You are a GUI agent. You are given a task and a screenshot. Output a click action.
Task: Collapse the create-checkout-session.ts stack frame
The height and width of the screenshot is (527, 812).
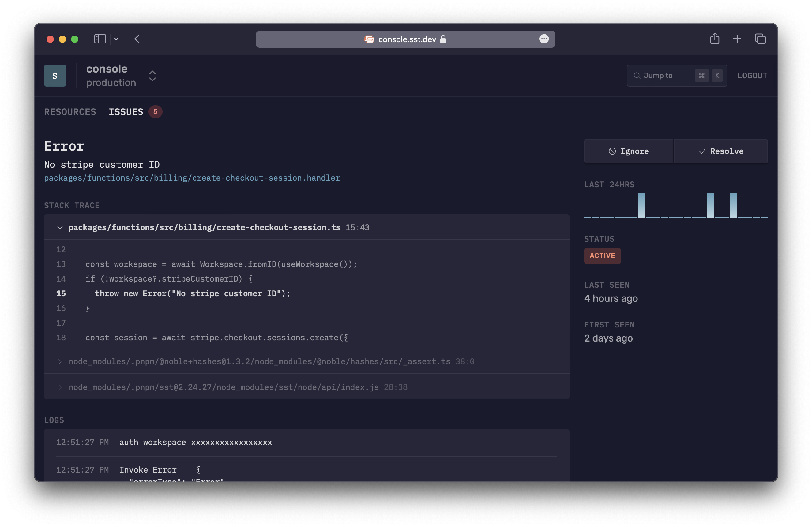(60, 227)
